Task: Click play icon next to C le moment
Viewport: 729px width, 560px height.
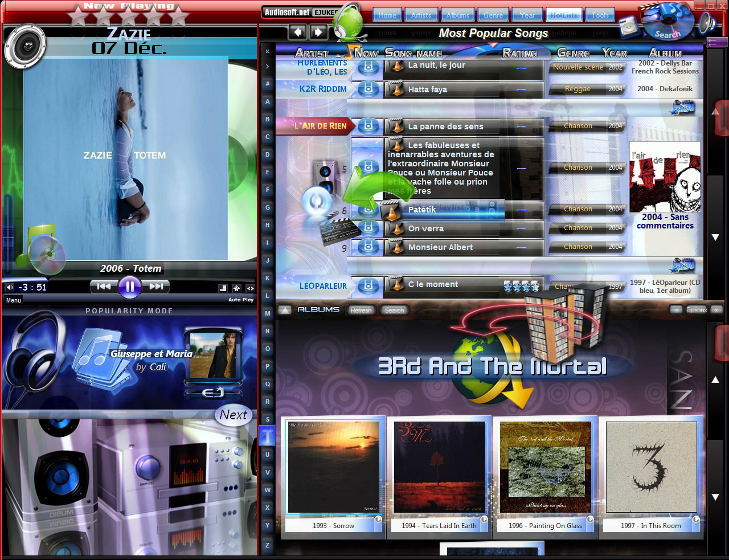Action: [368, 285]
